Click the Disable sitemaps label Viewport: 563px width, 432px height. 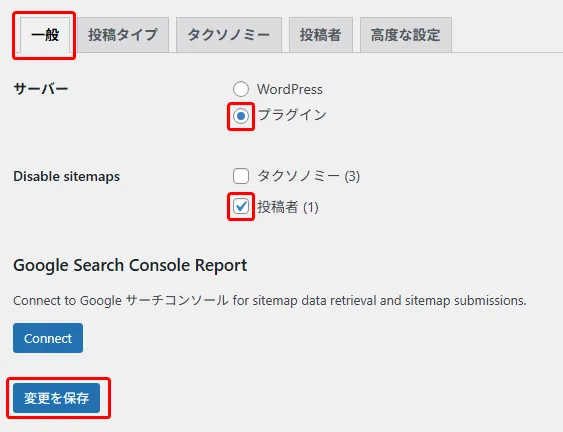66,176
